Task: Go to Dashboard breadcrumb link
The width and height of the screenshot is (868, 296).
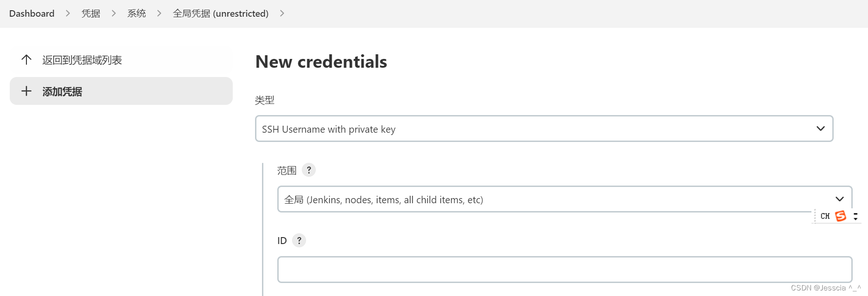Action: point(32,13)
